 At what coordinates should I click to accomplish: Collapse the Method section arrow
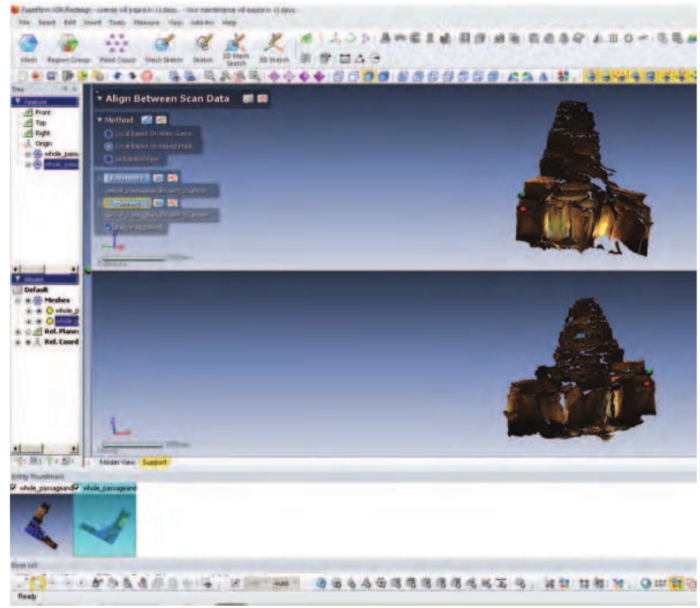coord(100,120)
